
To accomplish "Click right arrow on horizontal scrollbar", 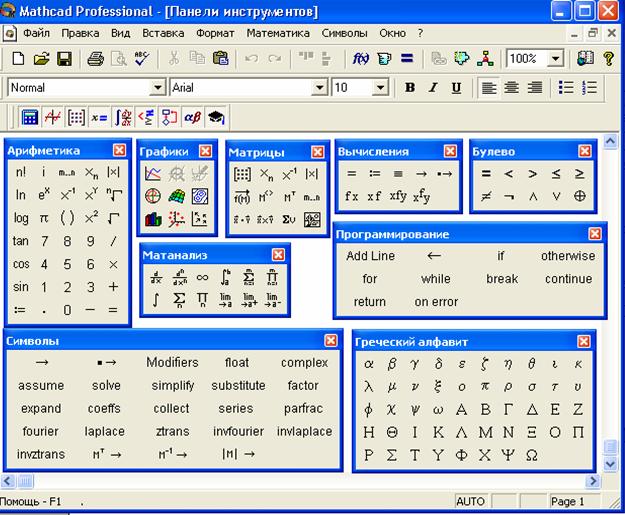I will click(593, 481).
